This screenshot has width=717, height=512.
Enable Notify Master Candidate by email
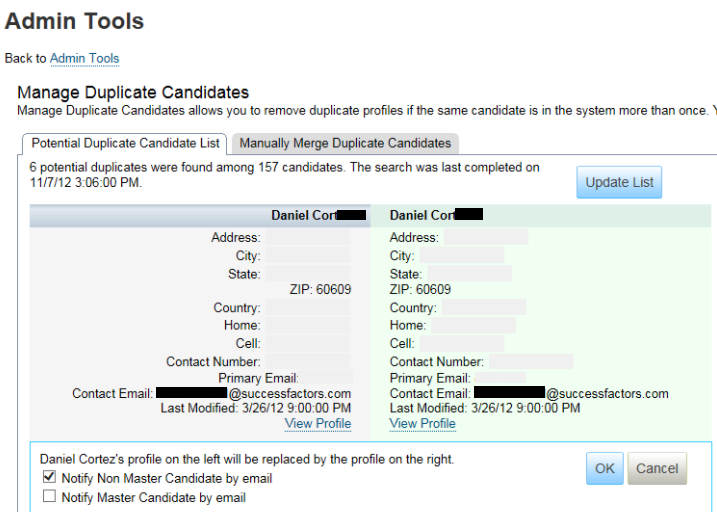coord(49,496)
